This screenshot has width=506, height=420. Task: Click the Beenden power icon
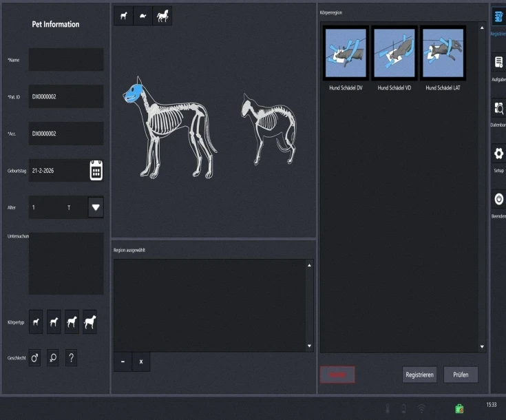pyautogui.click(x=499, y=199)
